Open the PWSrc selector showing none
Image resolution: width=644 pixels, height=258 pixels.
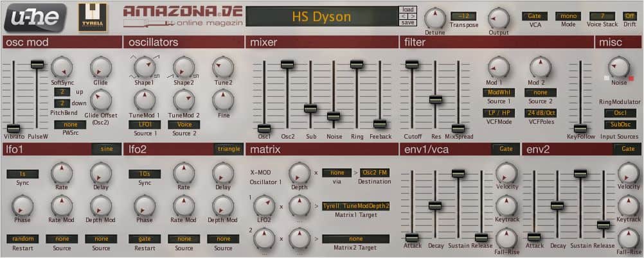(70, 125)
